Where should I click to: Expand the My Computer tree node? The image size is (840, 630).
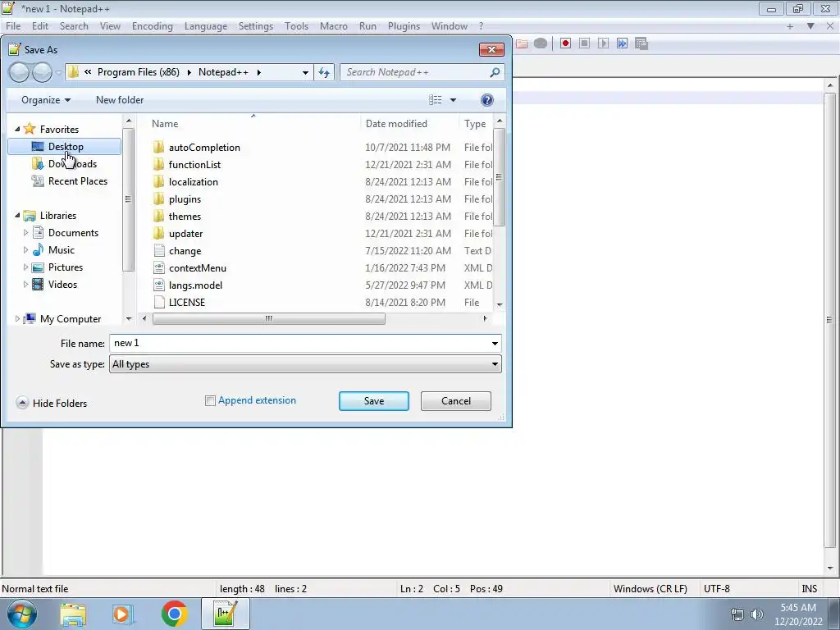pos(17,319)
